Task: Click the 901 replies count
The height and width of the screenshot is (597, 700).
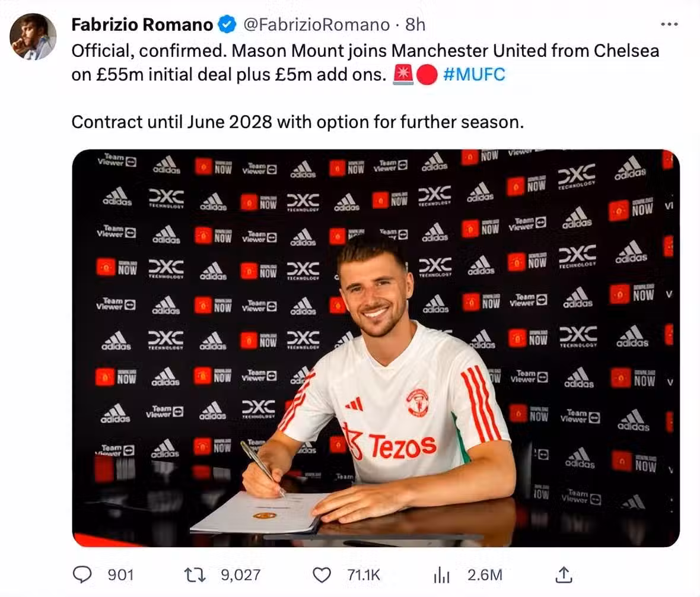Action: [120, 574]
